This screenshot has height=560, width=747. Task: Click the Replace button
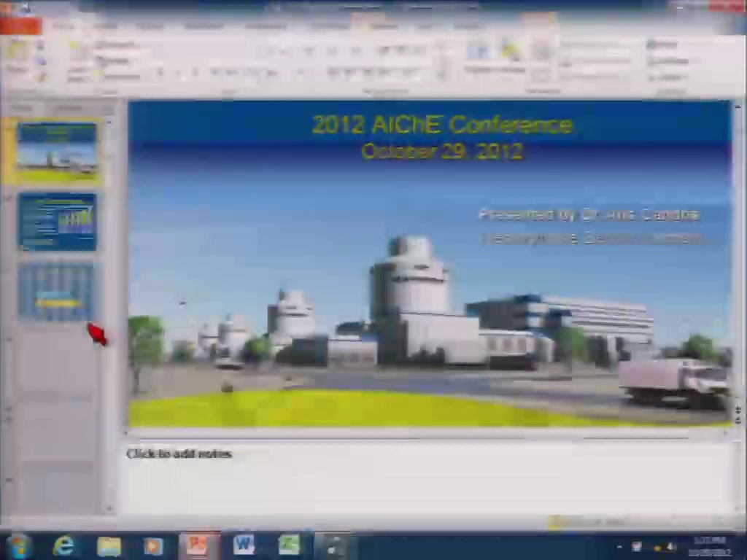tap(668, 61)
